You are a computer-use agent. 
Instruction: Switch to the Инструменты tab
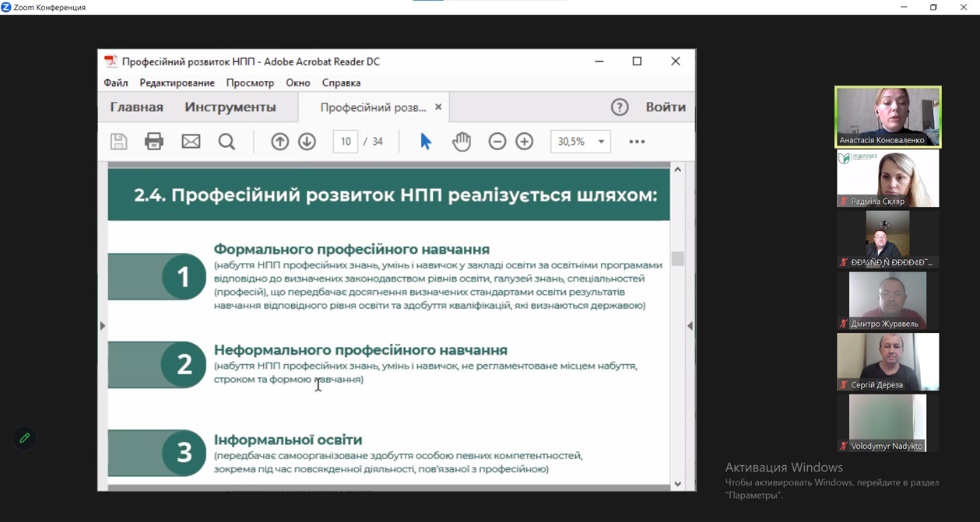point(231,107)
